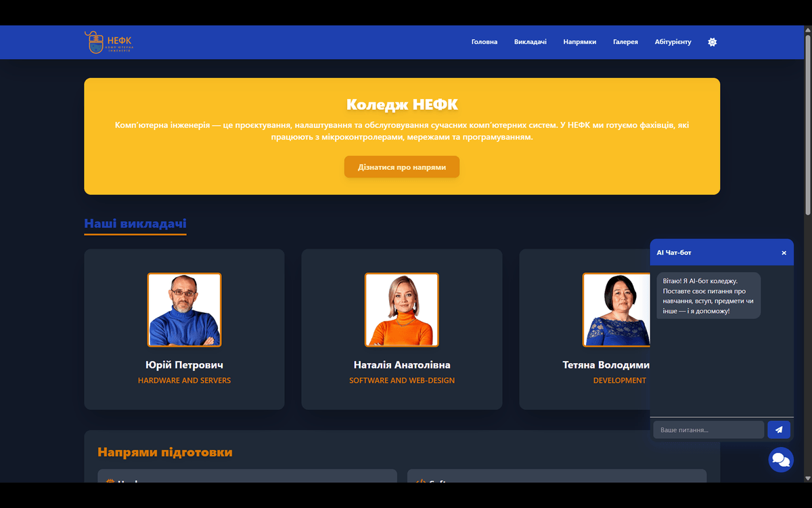Click the page's vertical scrollbar thumb
The image size is (812, 508).
(x=807, y=122)
